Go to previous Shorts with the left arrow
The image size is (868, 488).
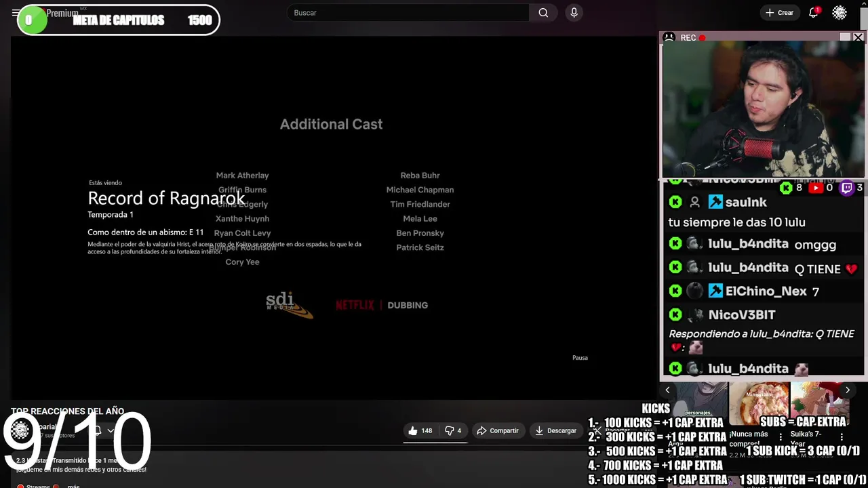(x=667, y=390)
